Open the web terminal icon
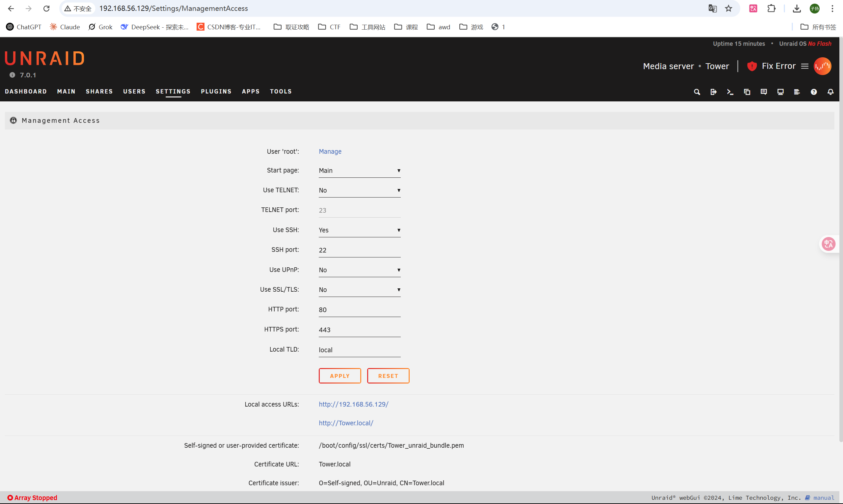The width and height of the screenshot is (843, 504). [x=730, y=92]
